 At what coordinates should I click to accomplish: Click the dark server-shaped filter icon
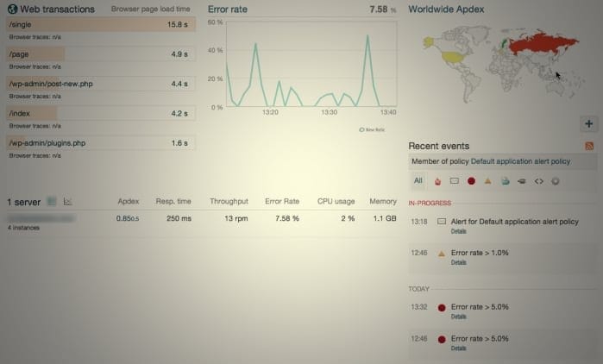(x=521, y=181)
